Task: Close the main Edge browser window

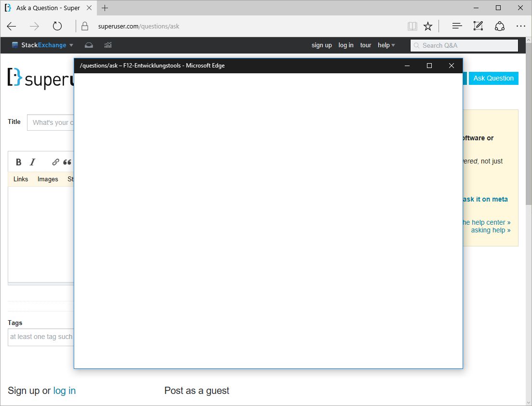Action: tap(520, 8)
